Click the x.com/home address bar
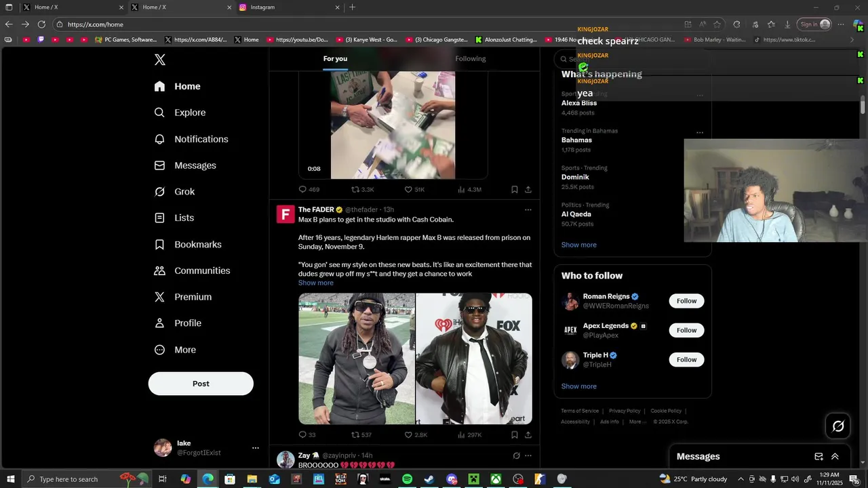The width and height of the screenshot is (868, 488). [366, 24]
